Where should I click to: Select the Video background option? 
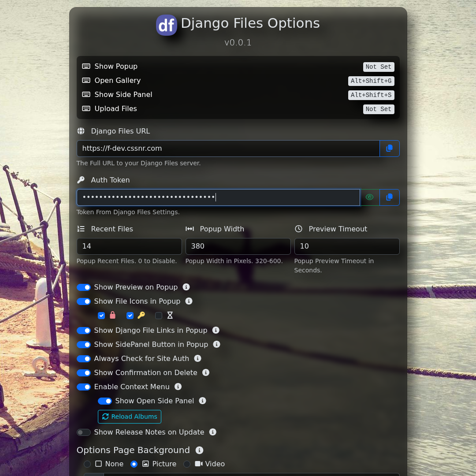[x=187, y=464]
